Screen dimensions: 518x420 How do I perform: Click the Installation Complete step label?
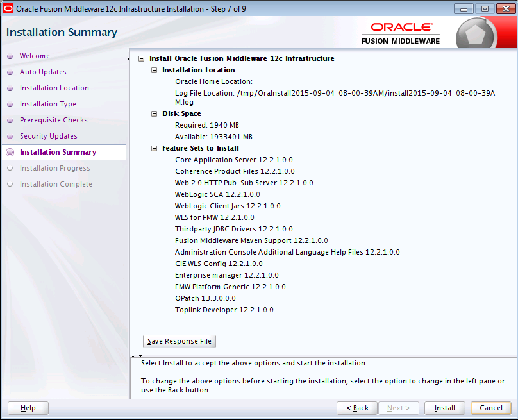pos(56,184)
